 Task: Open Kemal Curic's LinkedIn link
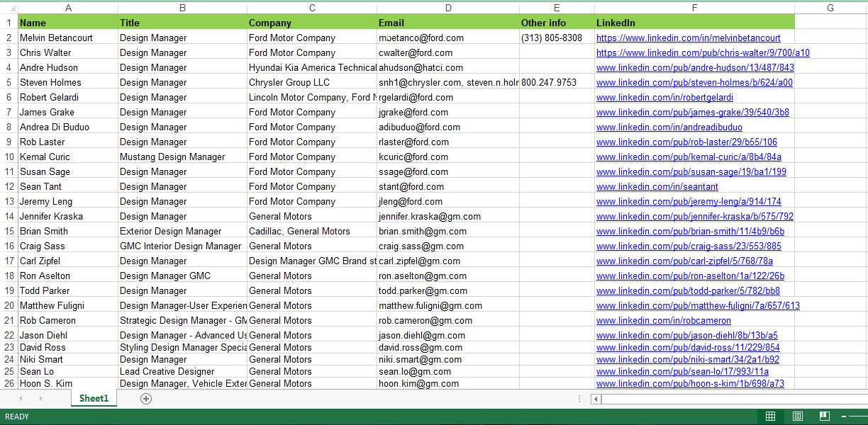pyautogui.click(x=689, y=157)
